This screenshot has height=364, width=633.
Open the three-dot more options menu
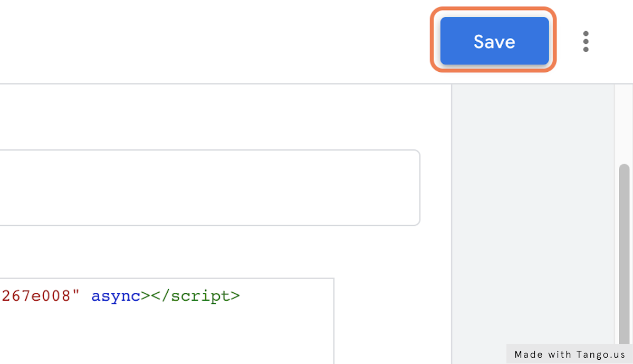[586, 42]
